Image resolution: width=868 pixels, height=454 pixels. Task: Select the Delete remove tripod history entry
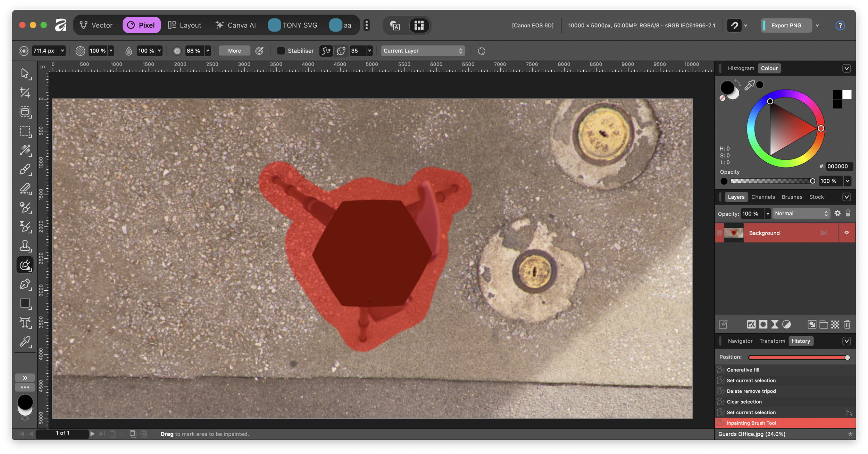751,391
